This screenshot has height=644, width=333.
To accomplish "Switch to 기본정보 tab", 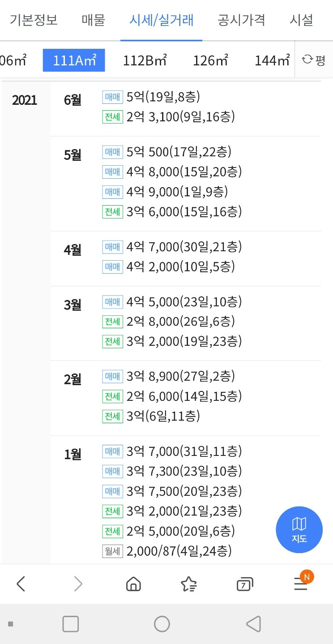I will 34,20.
